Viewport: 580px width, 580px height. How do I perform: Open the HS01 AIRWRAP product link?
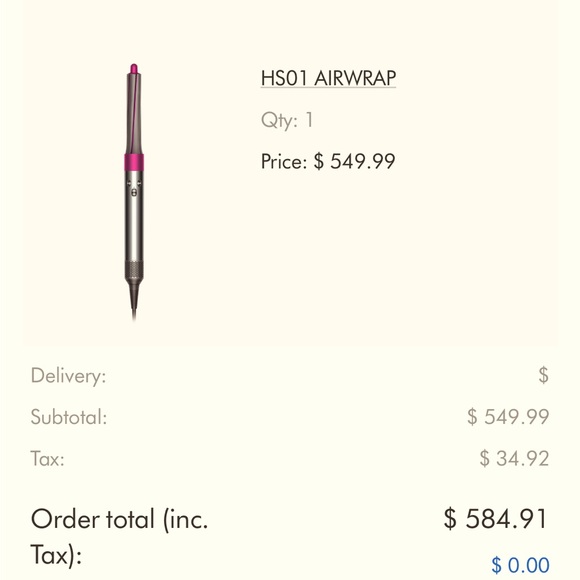tap(328, 78)
